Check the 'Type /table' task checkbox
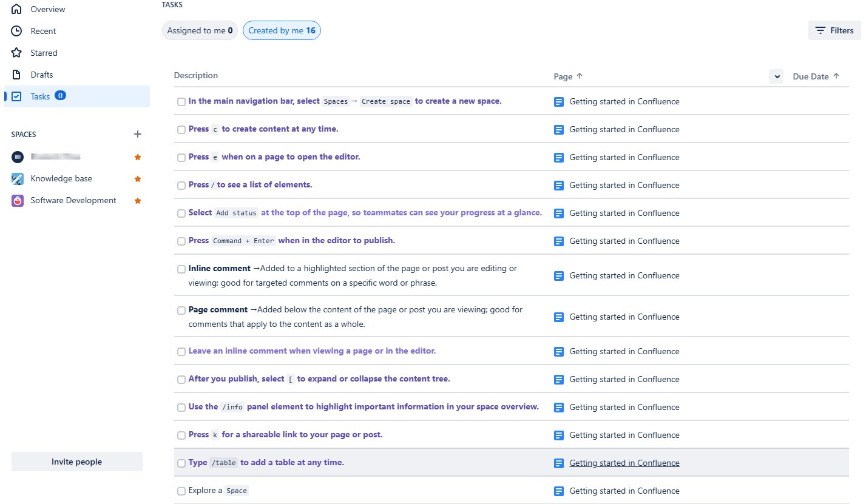This screenshot has height=504, width=866. point(181,463)
